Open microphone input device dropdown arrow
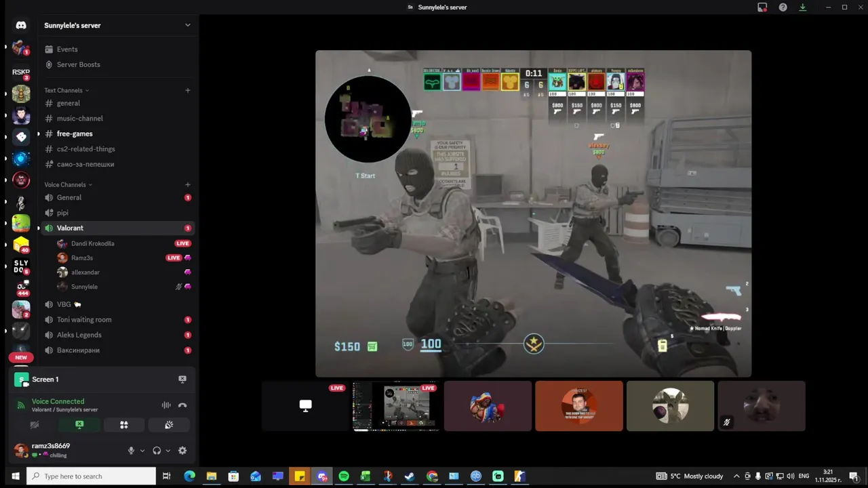 click(x=142, y=451)
